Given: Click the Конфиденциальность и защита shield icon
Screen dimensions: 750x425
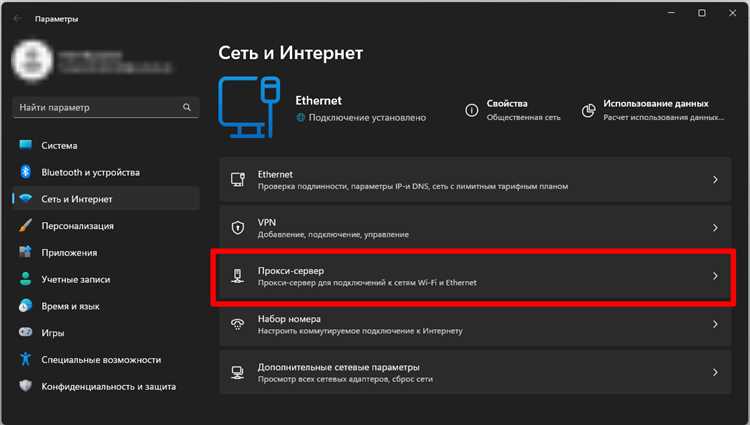Looking at the screenshot, I should [x=25, y=385].
